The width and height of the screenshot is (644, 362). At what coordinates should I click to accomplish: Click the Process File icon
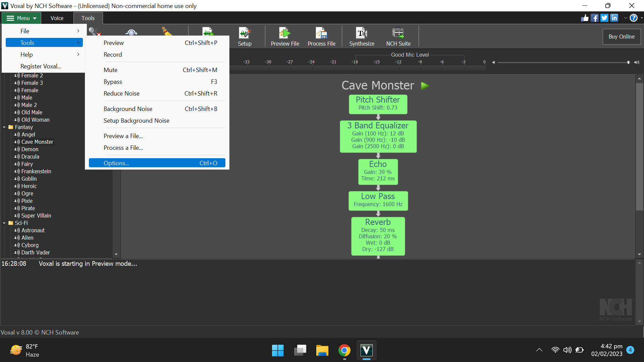(x=322, y=36)
